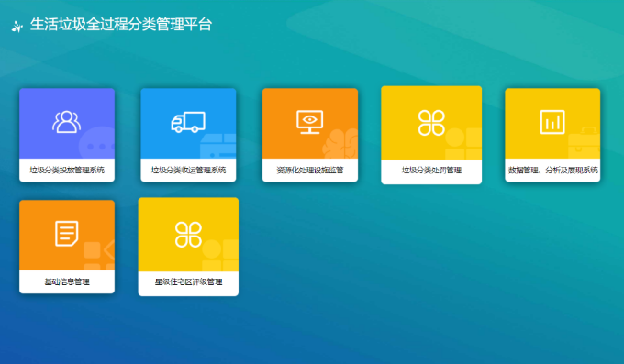Open 资源化处理设施监管 label
624x364 pixels.
pyautogui.click(x=309, y=170)
